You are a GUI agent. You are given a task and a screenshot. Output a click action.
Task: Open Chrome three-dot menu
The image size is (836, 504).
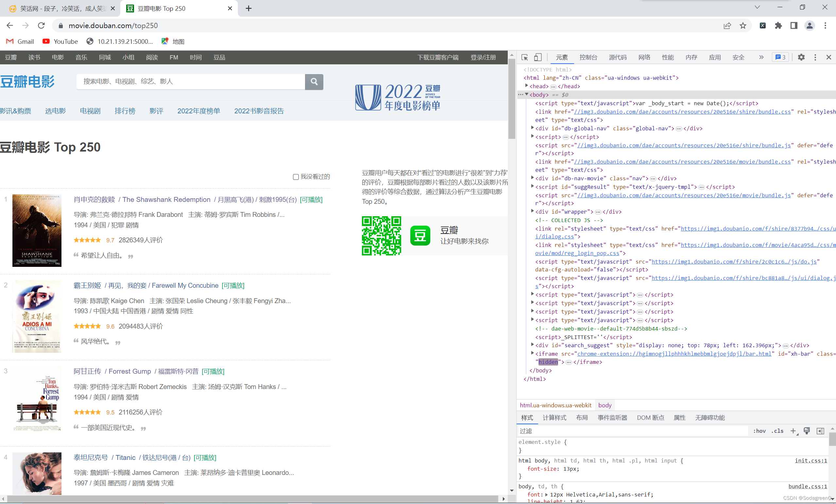(826, 25)
